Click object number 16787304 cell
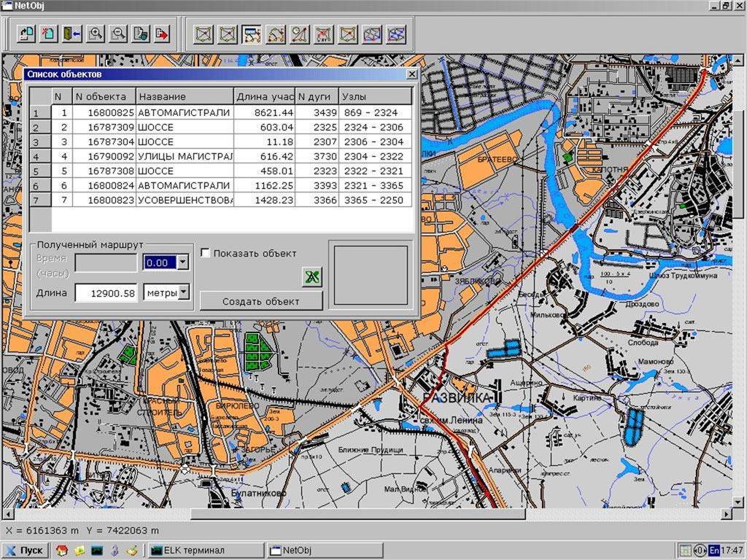747x560 pixels. click(x=104, y=141)
